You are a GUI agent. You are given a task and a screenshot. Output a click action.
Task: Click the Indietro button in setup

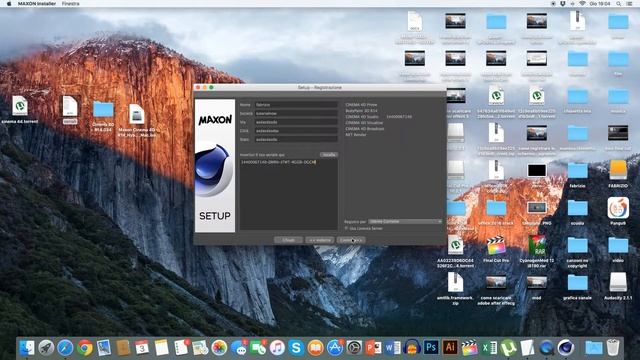pos(320,240)
